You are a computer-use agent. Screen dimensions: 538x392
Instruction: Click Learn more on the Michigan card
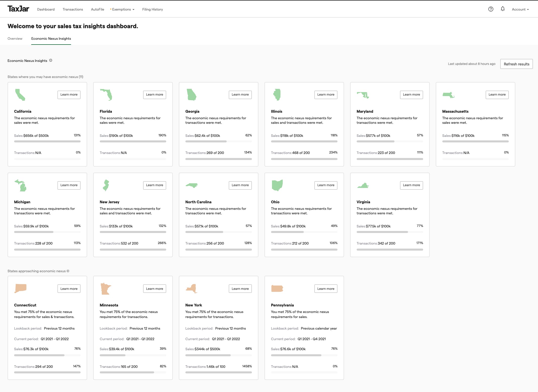tap(69, 185)
